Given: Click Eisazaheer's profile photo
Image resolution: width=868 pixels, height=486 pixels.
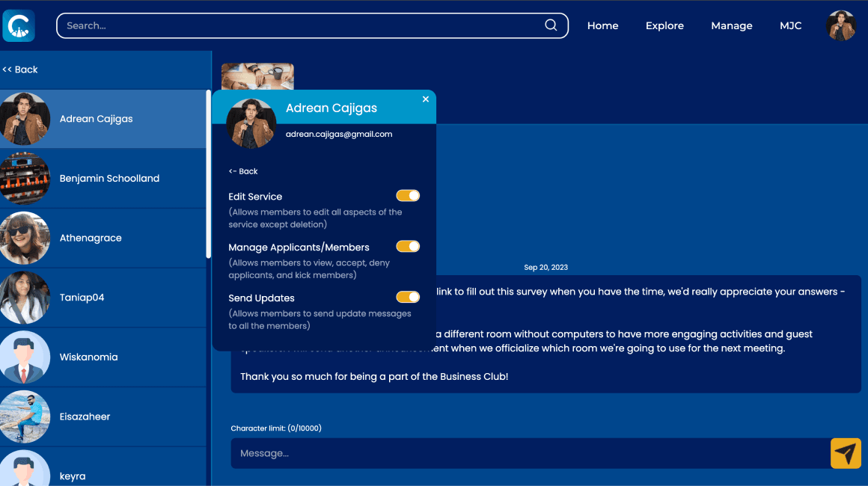Looking at the screenshot, I should click(25, 416).
